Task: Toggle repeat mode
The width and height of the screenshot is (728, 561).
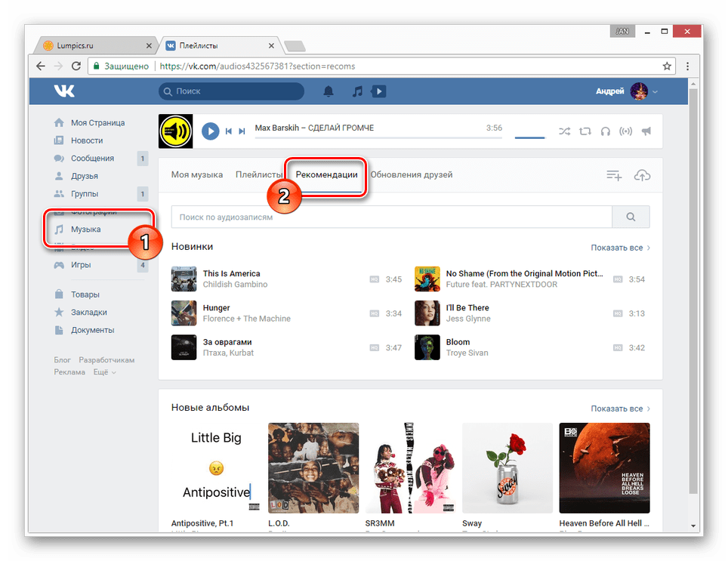Action: (x=585, y=131)
